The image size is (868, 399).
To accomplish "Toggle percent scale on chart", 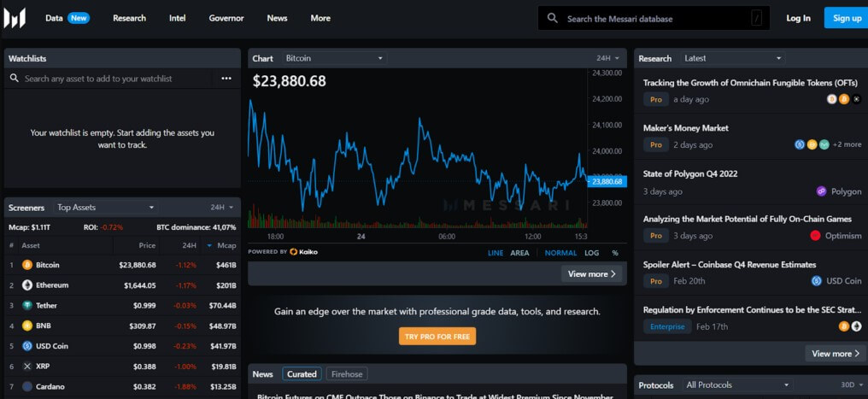I will 615,253.
